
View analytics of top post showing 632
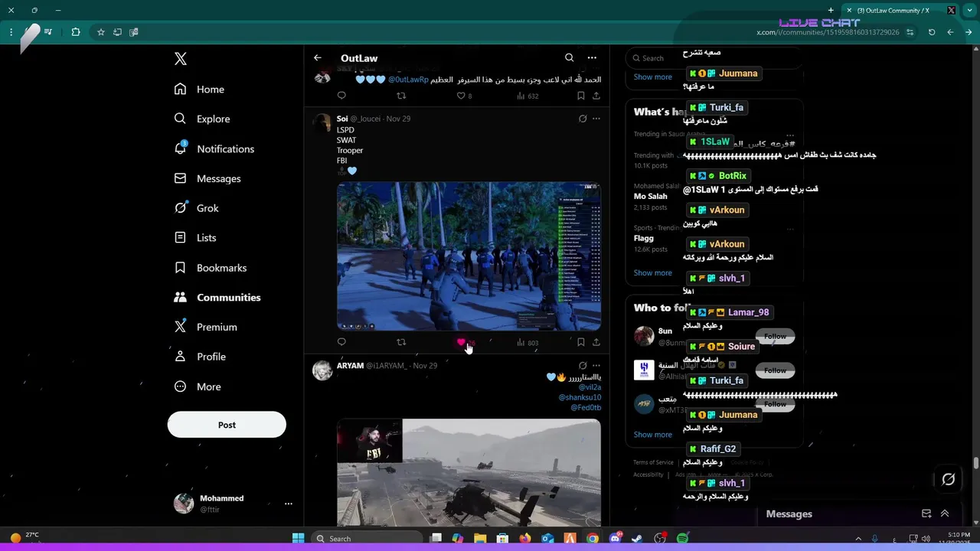(x=528, y=96)
